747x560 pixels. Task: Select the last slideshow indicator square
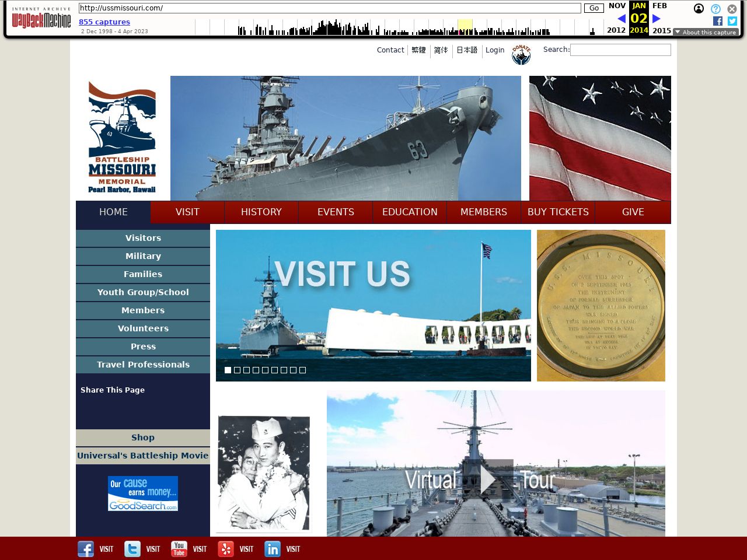pos(302,370)
